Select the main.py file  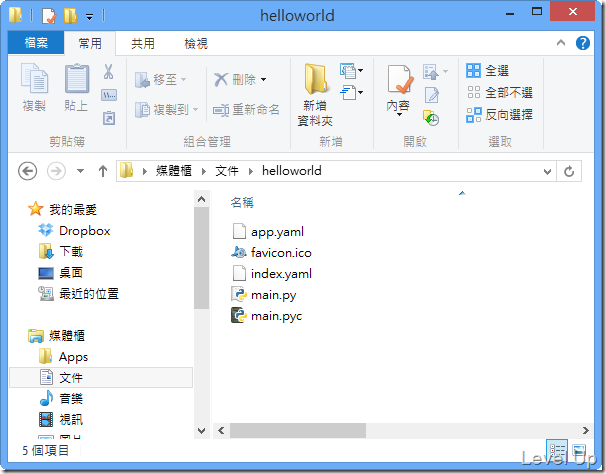click(264, 295)
